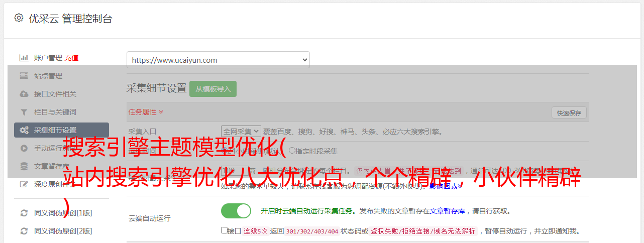Viewport: 644px width, 243px height.
Task: Click the 云端自动运行 row label
Action: point(149,218)
